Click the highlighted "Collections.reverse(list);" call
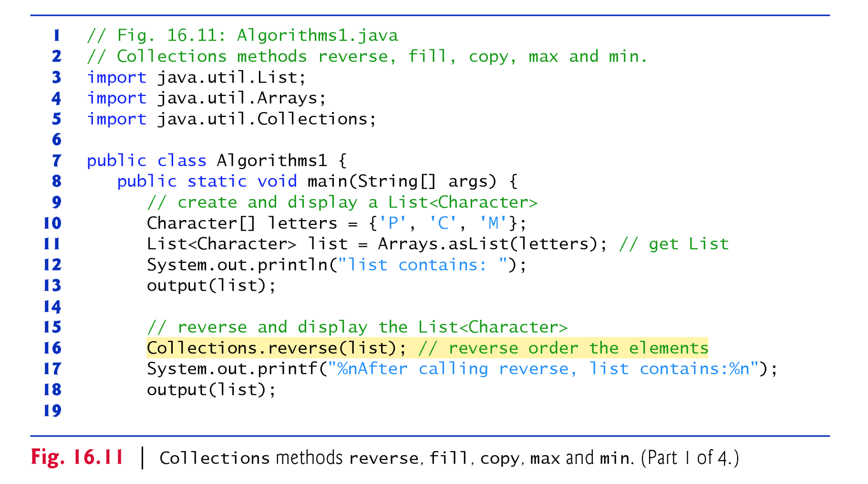The width and height of the screenshot is (868, 484). point(277,348)
